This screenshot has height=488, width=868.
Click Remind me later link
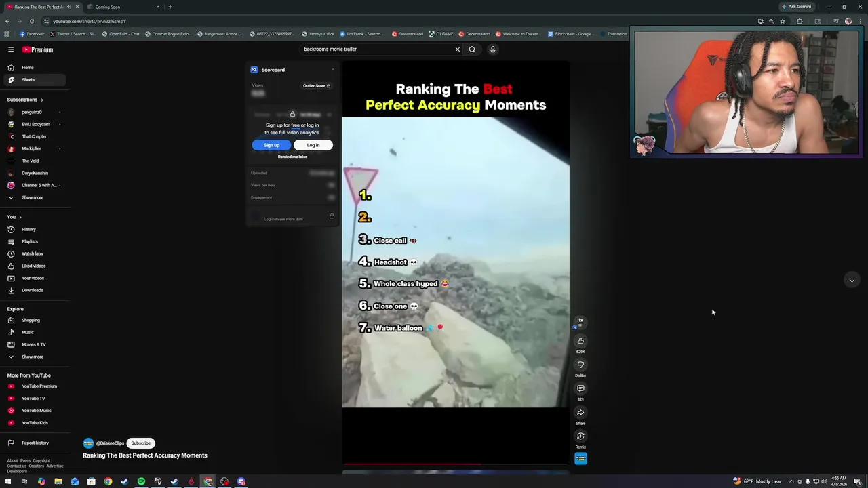coord(292,157)
